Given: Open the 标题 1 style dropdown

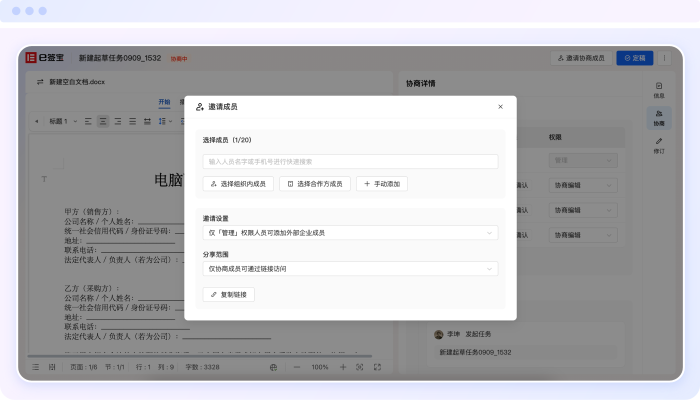Looking at the screenshot, I should (61, 121).
